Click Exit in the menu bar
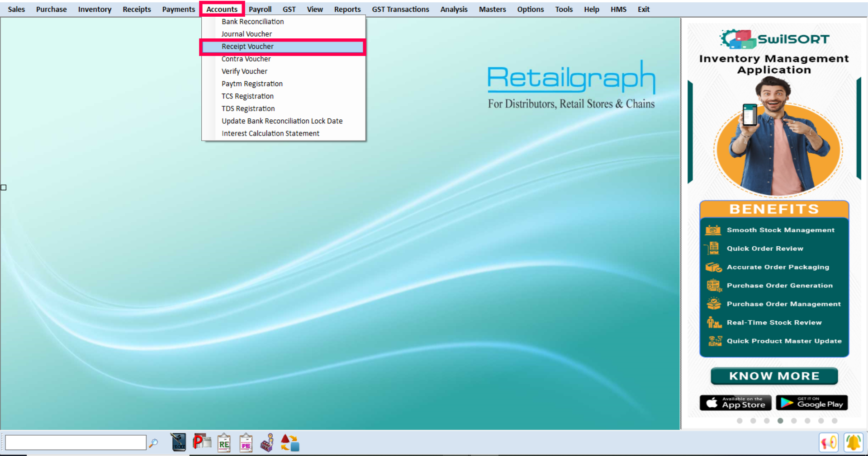This screenshot has height=456, width=868. pos(643,9)
